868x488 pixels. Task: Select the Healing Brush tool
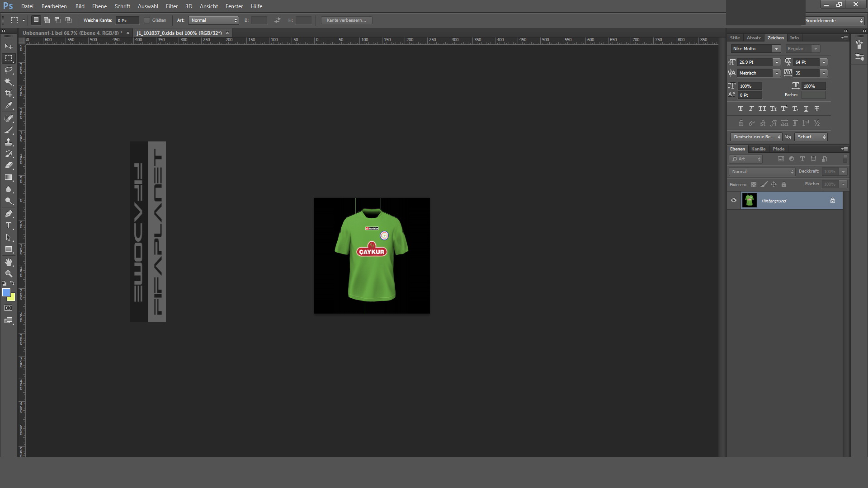point(9,118)
